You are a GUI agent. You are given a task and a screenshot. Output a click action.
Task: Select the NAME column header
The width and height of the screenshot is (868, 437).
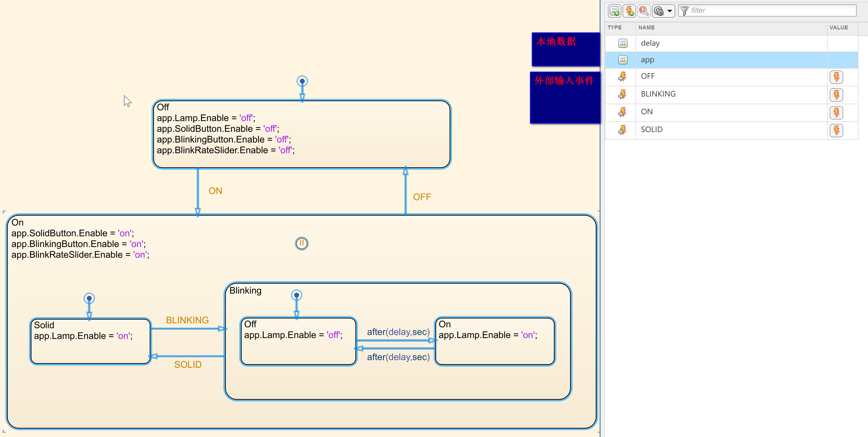pyautogui.click(x=647, y=28)
